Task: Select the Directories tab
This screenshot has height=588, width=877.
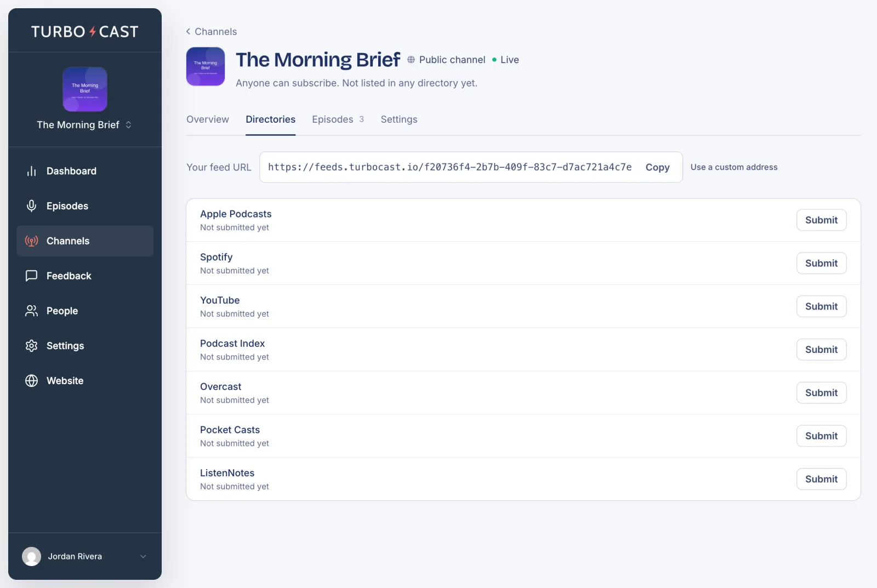Action: 270,119
